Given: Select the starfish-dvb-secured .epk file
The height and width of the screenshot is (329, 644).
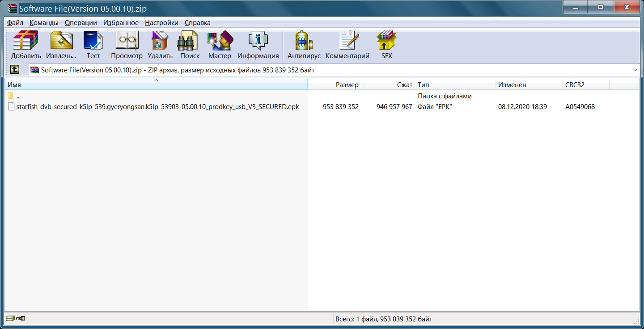Looking at the screenshot, I should pyautogui.click(x=157, y=107).
